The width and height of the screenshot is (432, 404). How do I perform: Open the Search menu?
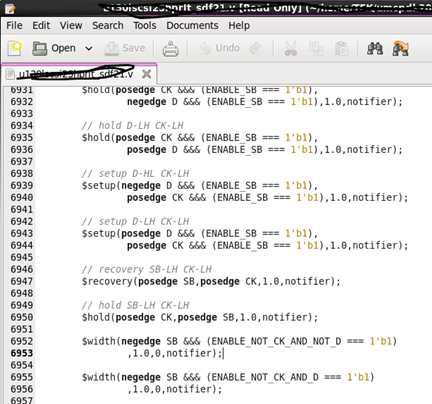(108, 25)
